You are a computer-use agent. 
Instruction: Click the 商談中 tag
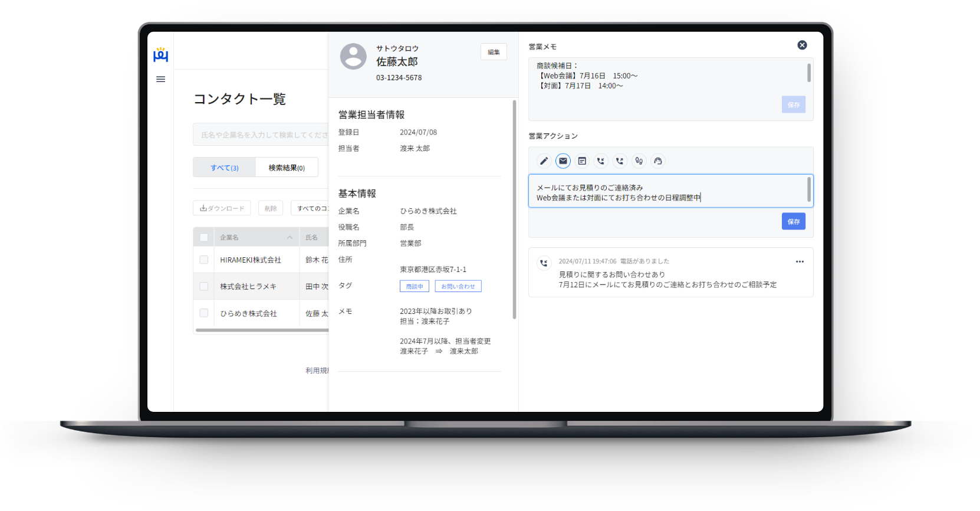pos(415,286)
